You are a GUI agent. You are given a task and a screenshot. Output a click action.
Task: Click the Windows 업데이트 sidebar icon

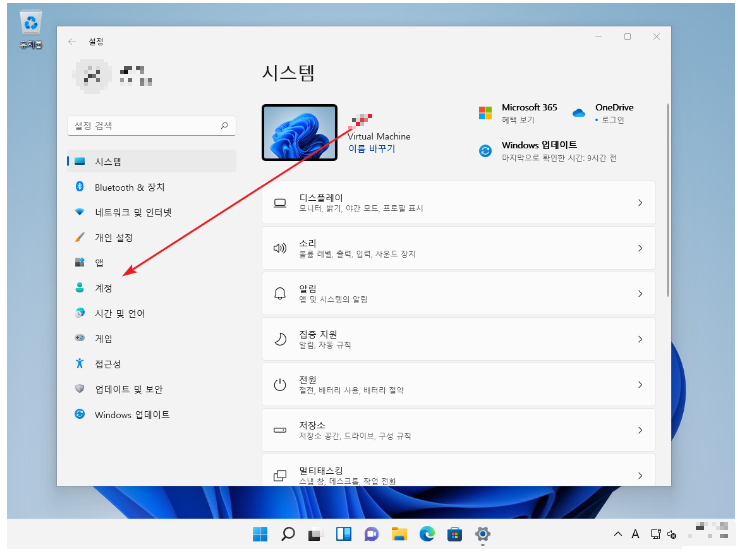tap(80, 414)
